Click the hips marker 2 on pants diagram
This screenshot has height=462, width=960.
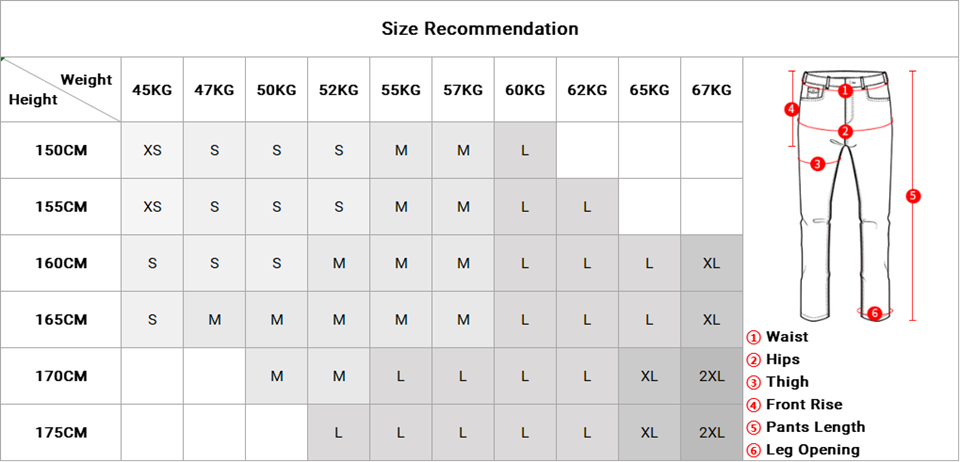(x=845, y=131)
